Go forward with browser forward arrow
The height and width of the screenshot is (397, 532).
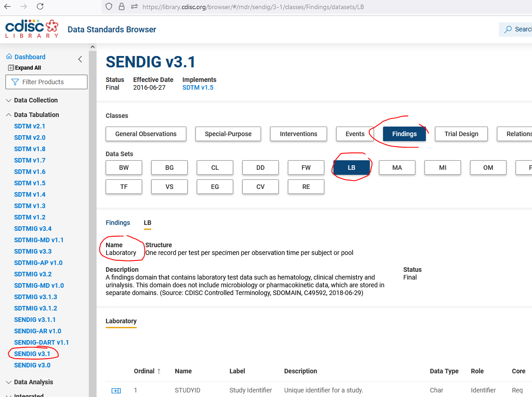[x=23, y=6]
